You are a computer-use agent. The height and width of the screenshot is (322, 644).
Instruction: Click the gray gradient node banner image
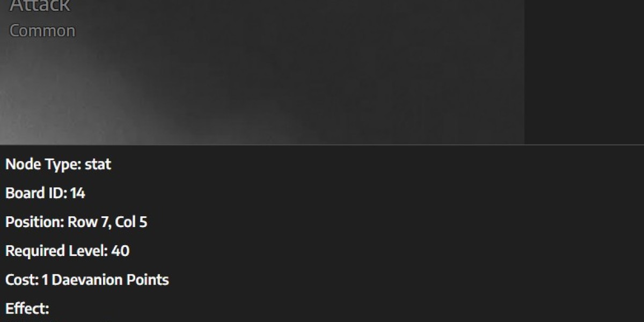[x=262, y=72]
